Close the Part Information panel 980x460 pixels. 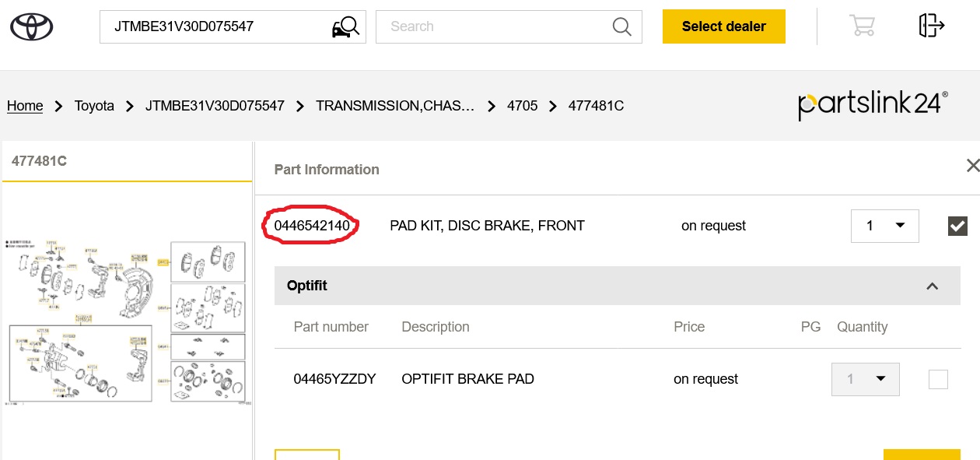pos(972,166)
